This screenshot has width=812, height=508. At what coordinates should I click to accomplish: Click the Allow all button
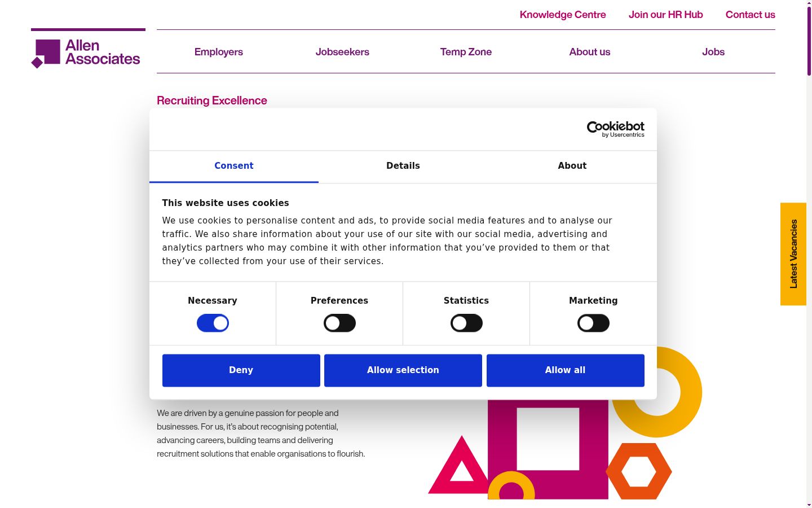566,370
